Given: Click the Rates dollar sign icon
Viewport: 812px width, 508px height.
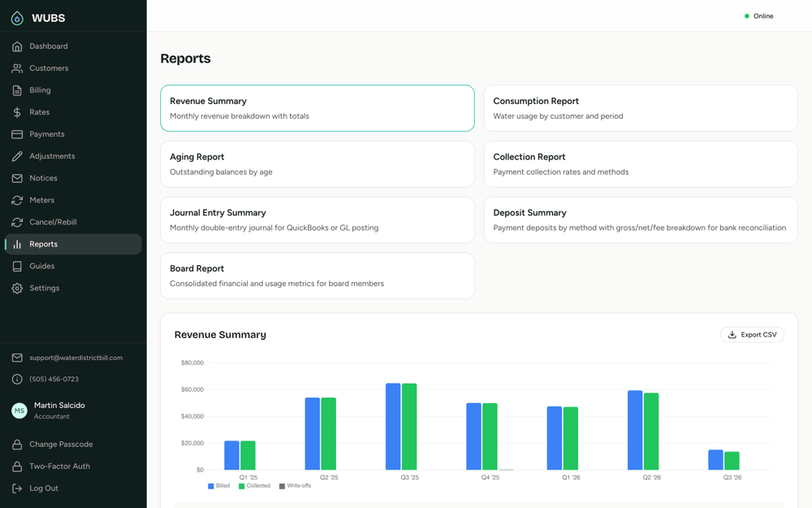Looking at the screenshot, I should click(x=17, y=112).
